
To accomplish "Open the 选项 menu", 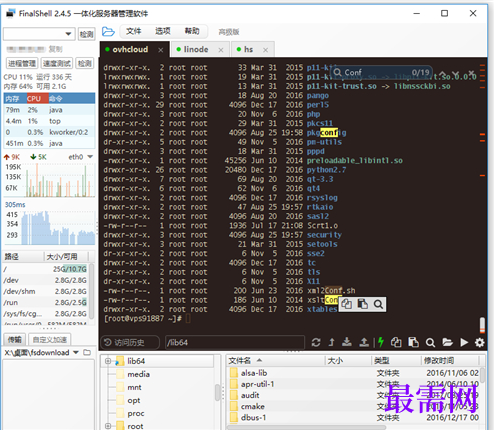I will pyautogui.click(x=163, y=31).
